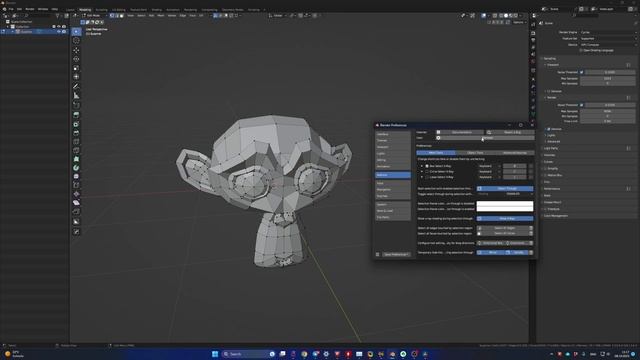This screenshot has width=640, height=360.
Task: Select the Shrink/Fatten tool
Action: tap(76, 194)
